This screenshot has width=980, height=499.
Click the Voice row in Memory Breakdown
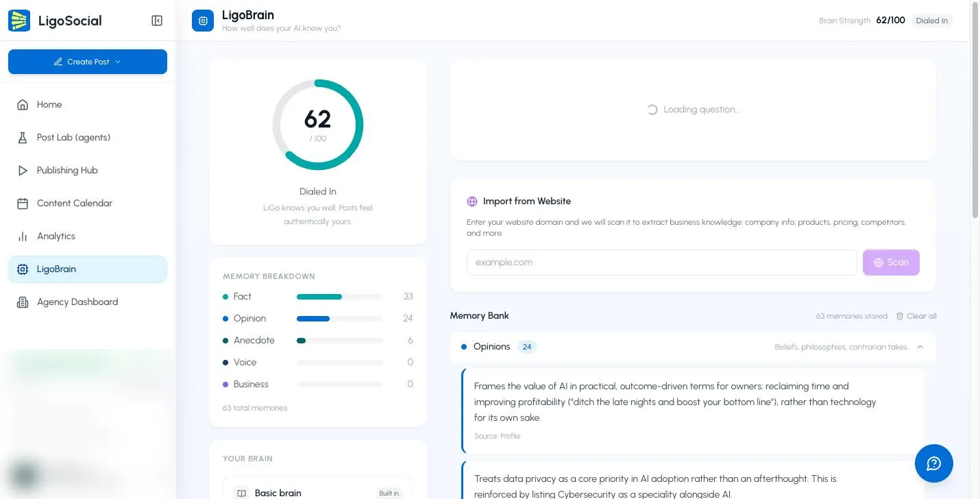[318, 363]
